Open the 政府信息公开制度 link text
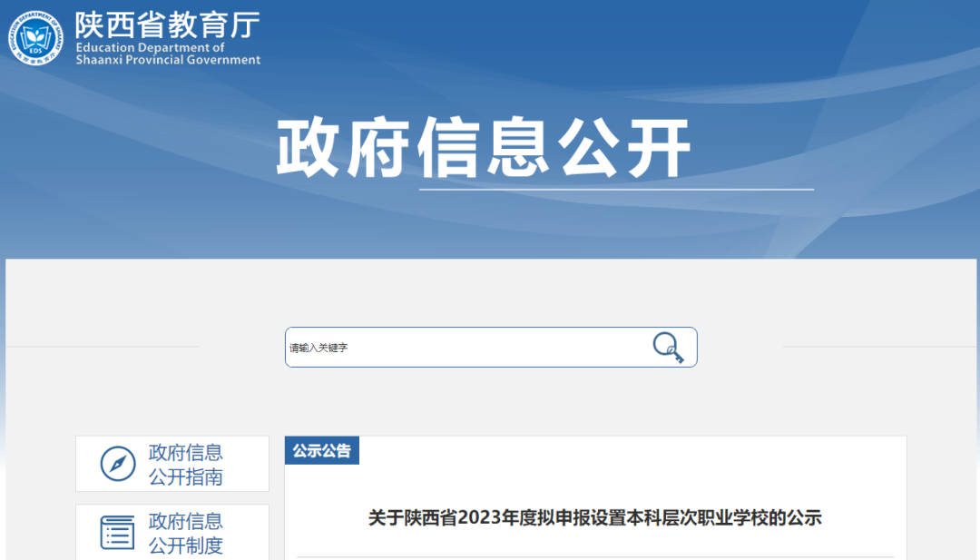 click(x=186, y=533)
